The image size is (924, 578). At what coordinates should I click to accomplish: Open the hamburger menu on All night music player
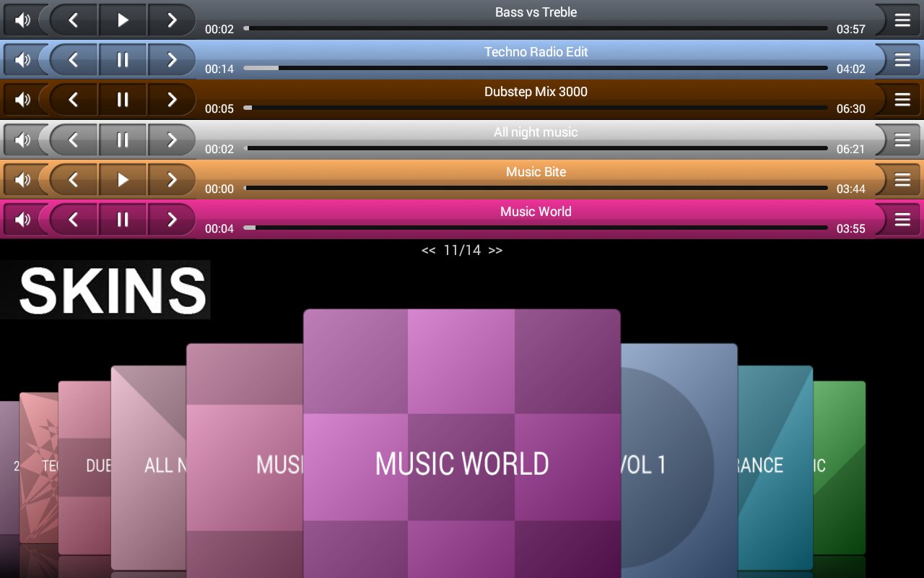[902, 139]
